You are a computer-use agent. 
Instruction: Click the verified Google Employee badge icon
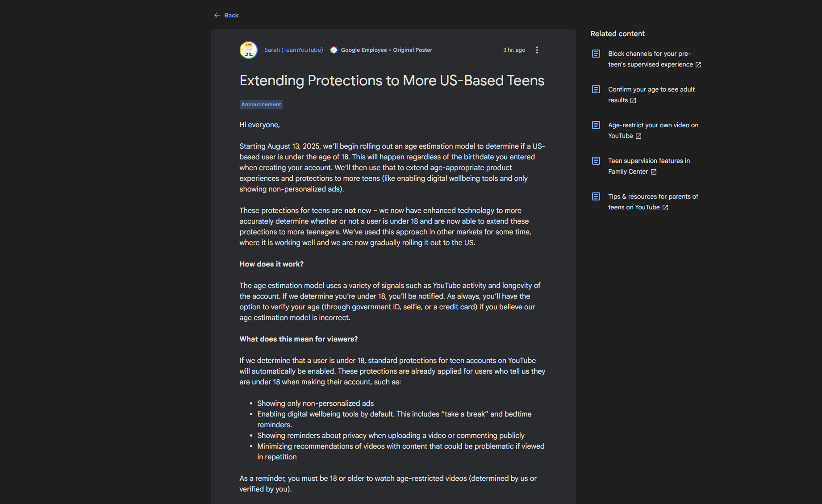334,50
